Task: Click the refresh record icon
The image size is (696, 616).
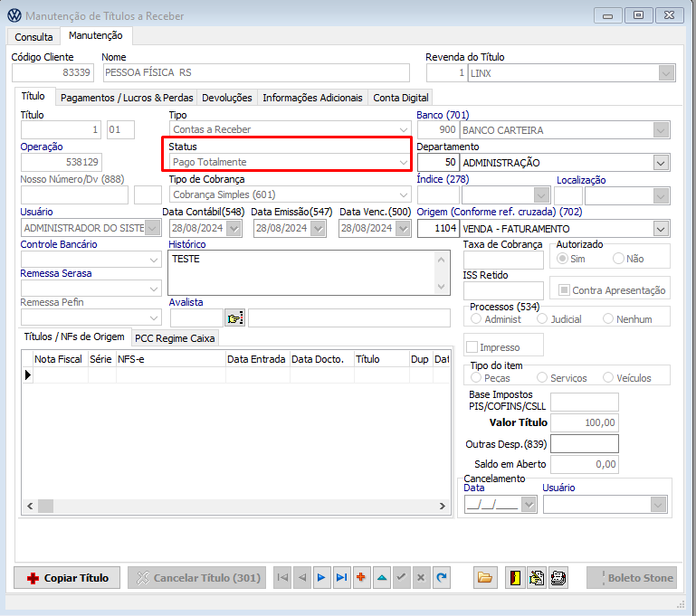Action: click(441, 578)
